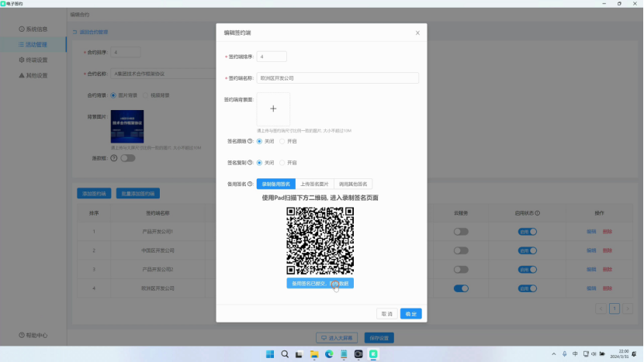Viewport: 644px width, 362px height.
Task: Click the volume icon in system tray
Action: [594, 353]
